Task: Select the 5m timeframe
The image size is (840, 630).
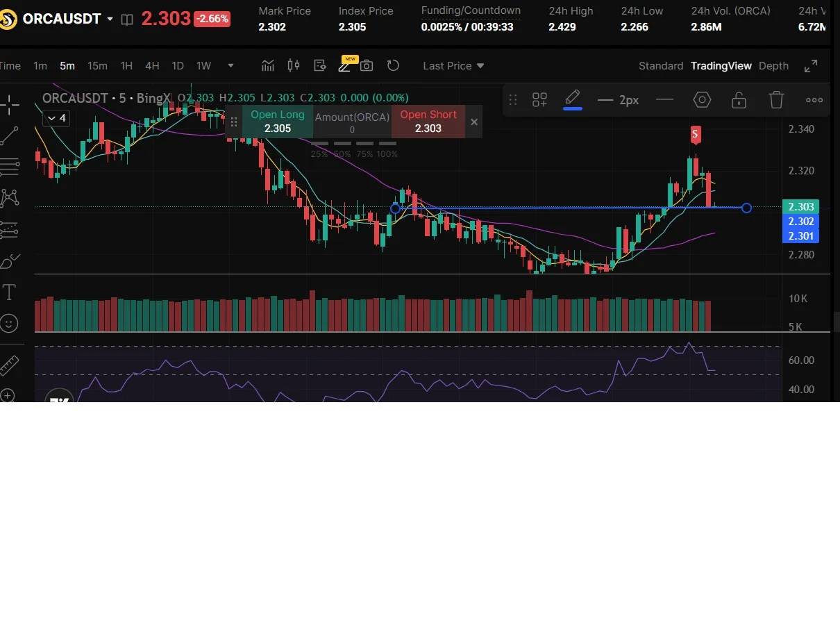Action: [x=67, y=66]
